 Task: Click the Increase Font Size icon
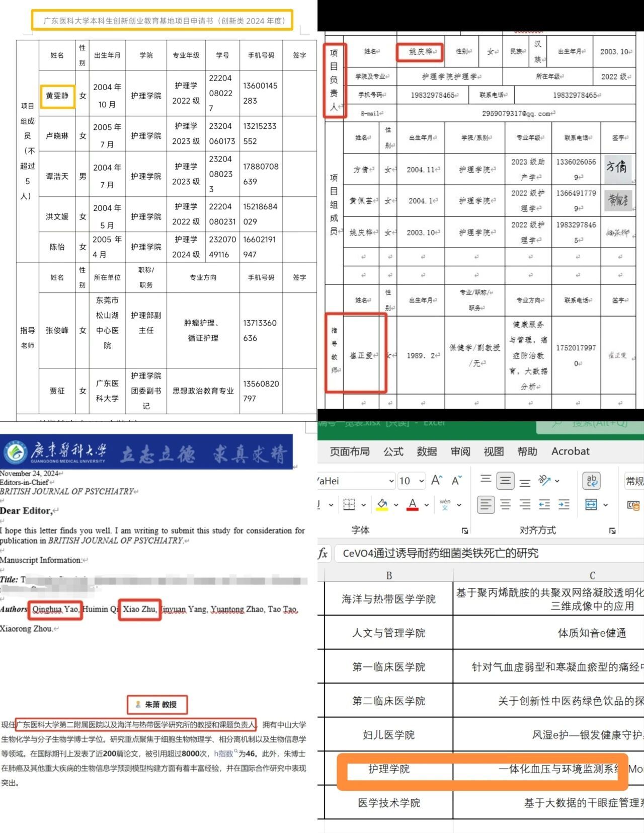tap(437, 481)
